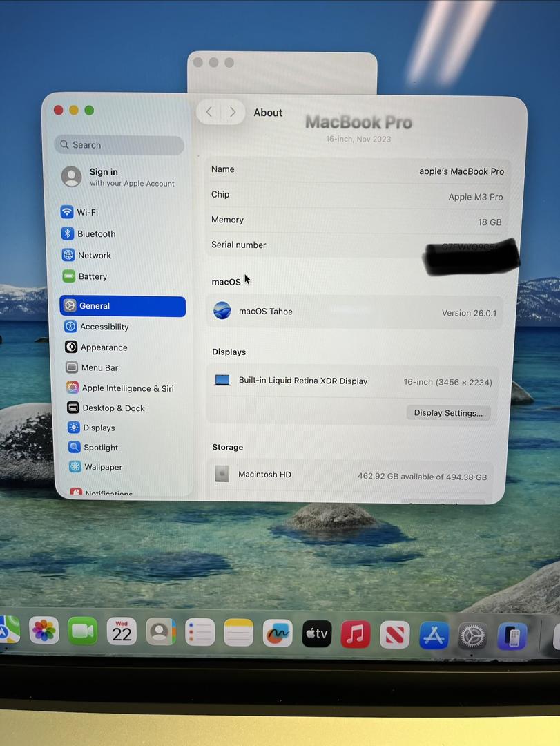Click the Built-in Liquid Retina XDR Display icon
This screenshot has height=746, width=560.
(x=222, y=380)
